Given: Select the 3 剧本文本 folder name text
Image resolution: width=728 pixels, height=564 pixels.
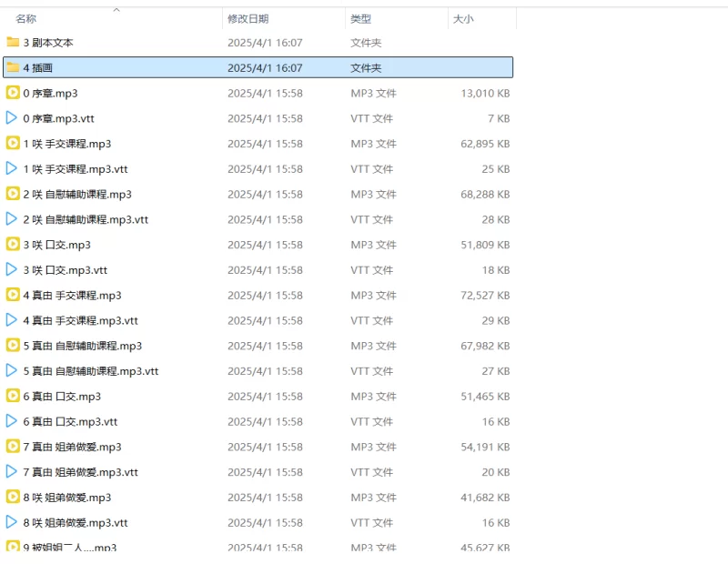Looking at the screenshot, I should tap(48, 42).
